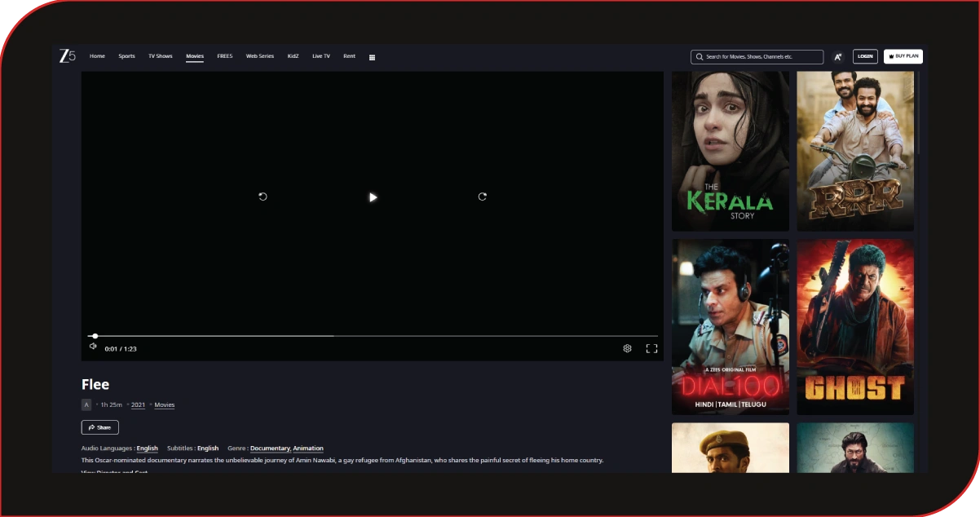Open the Sports section
This screenshot has width=980, height=517.
point(126,56)
